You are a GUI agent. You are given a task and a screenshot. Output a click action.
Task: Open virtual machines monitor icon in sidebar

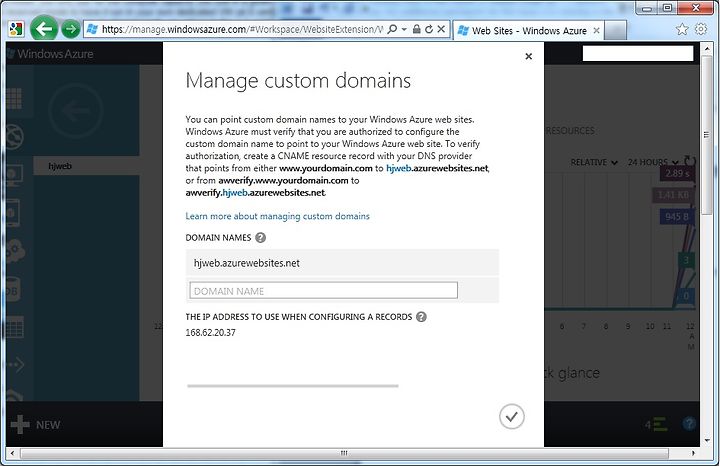click(x=14, y=175)
